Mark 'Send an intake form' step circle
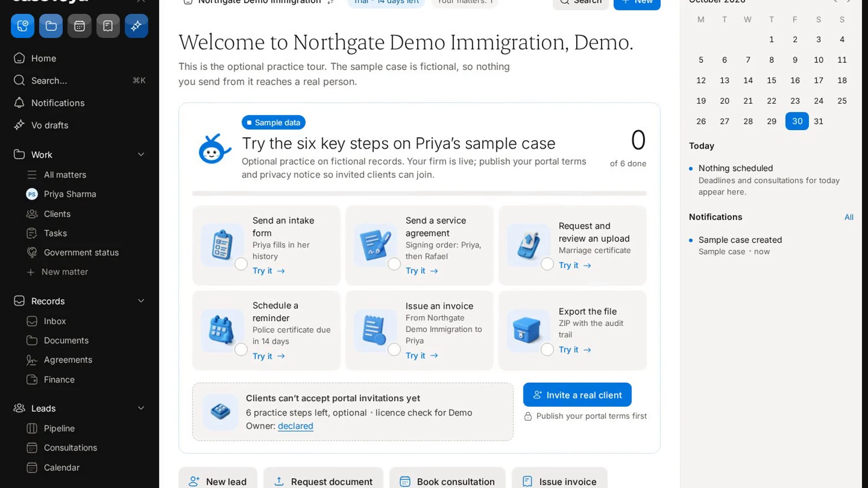 (x=241, y=264)
